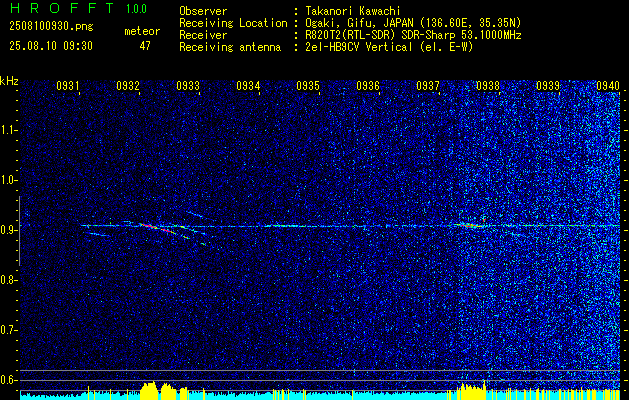Select the file name 2508100930.png

pos(51,27)
